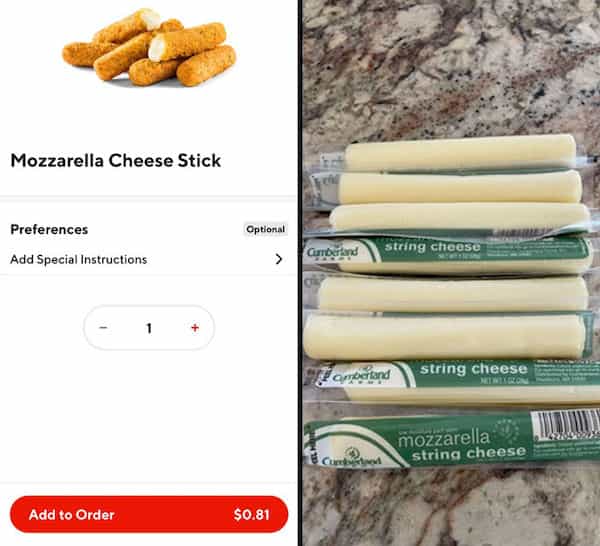Screen dimensions: 600x546
Task: Click the Cumberland logo on the bottom mozzarella package
Action: pos(351,458)
